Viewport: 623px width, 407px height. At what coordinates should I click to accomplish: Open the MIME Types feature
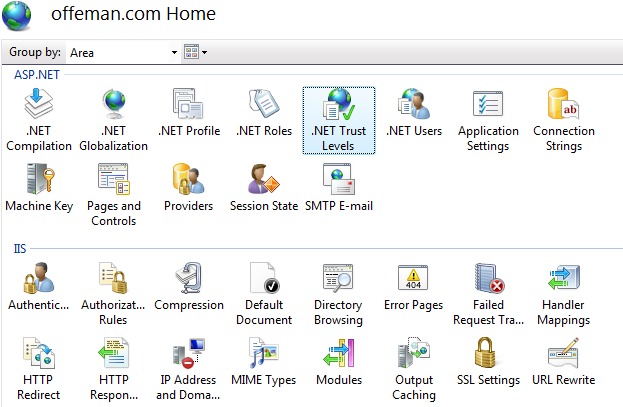[264, 362]
